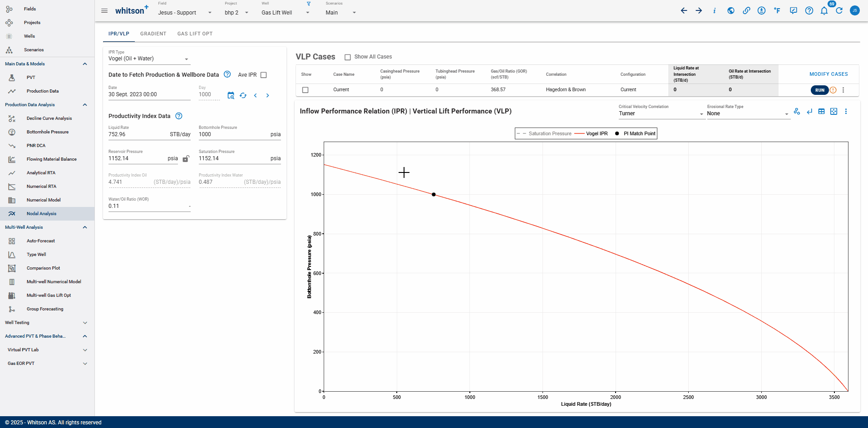Collapse the Production Data Analysis section
Viewport: 868px width, 428px height.
[x=84, y=104]
